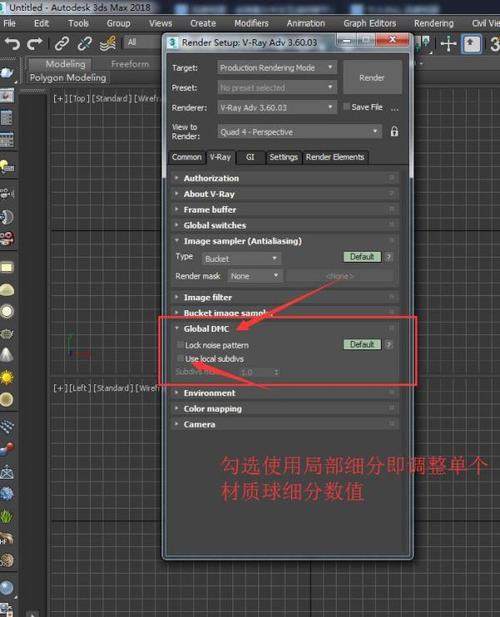Click the light bulb lister icon in left toolbar

tap(7, 166)
